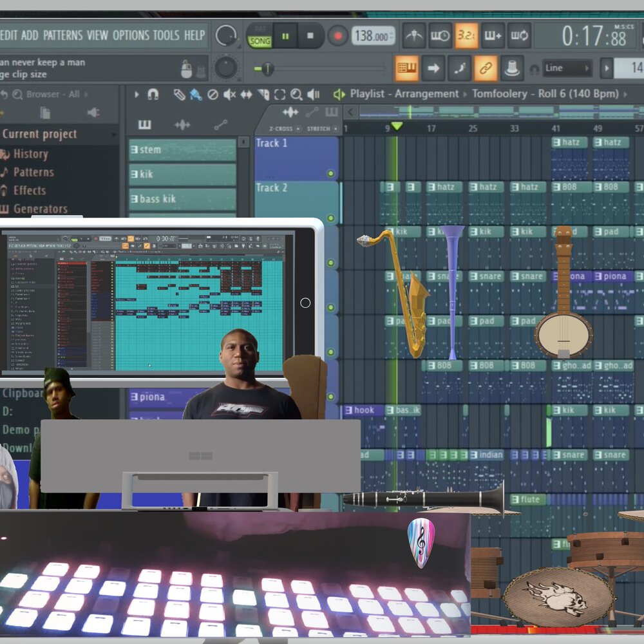Select the Draw pencil tool in playlist
Image resolution: width=644 pixels, height=644 pixels.
(x=180, y=95)
